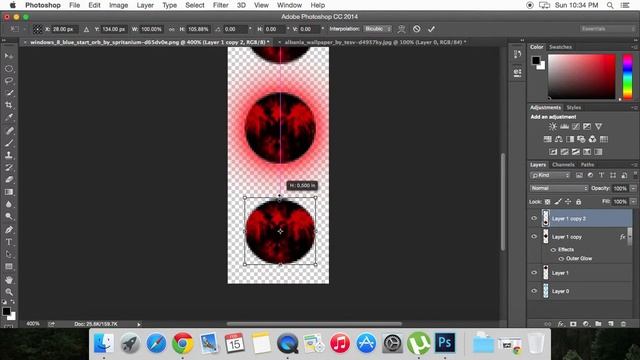Viewport: 640px width, 360px height.
Task: Add a Vibrance adjustment
Action: pos(598,127)
